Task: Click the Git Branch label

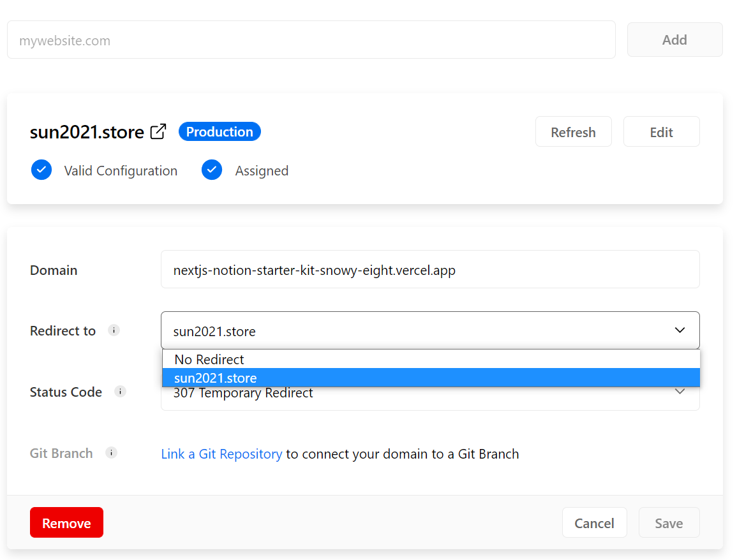Action: (61, 453)
